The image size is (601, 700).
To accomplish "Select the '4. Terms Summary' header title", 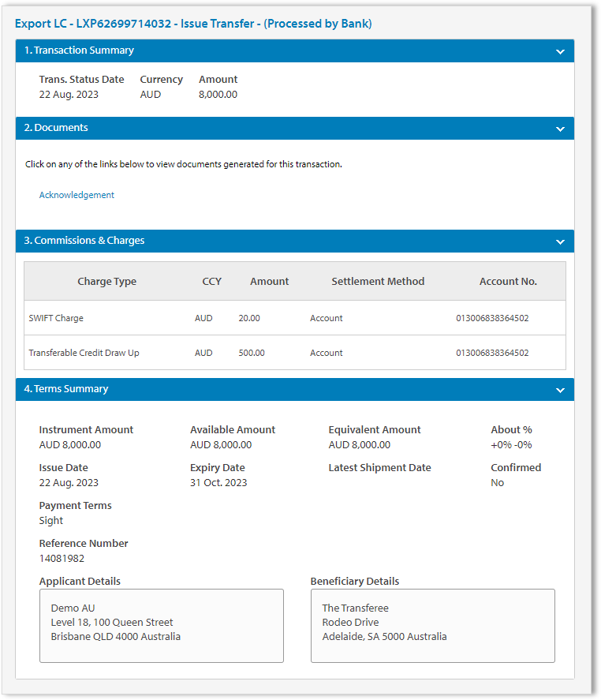I will pyautogui.click(x=66, y=389).
